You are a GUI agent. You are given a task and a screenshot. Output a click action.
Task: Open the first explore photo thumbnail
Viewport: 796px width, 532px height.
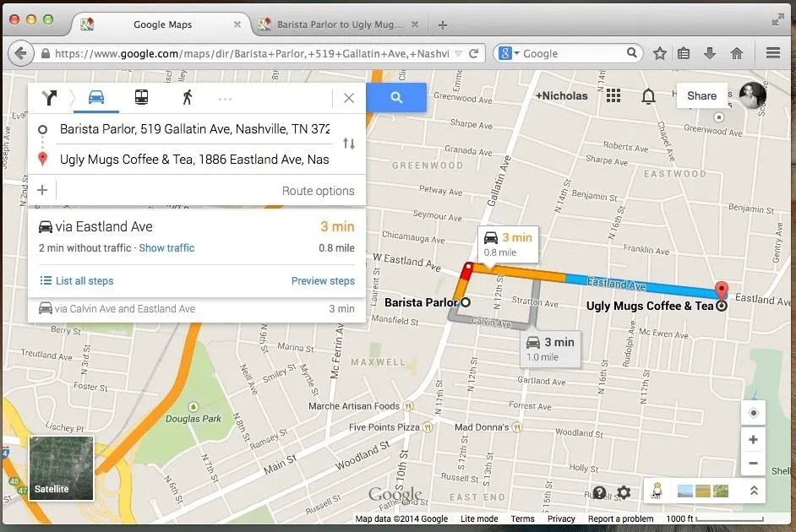(x=684, y=491)
